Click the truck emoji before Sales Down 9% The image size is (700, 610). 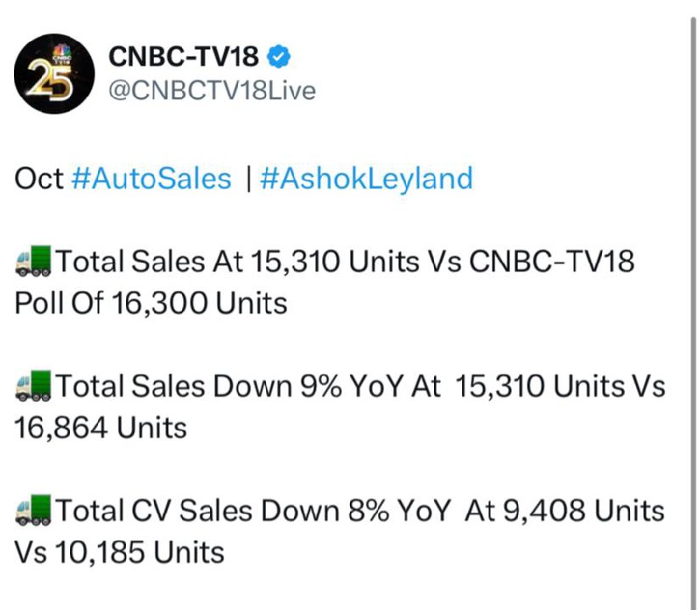[33, 386]
